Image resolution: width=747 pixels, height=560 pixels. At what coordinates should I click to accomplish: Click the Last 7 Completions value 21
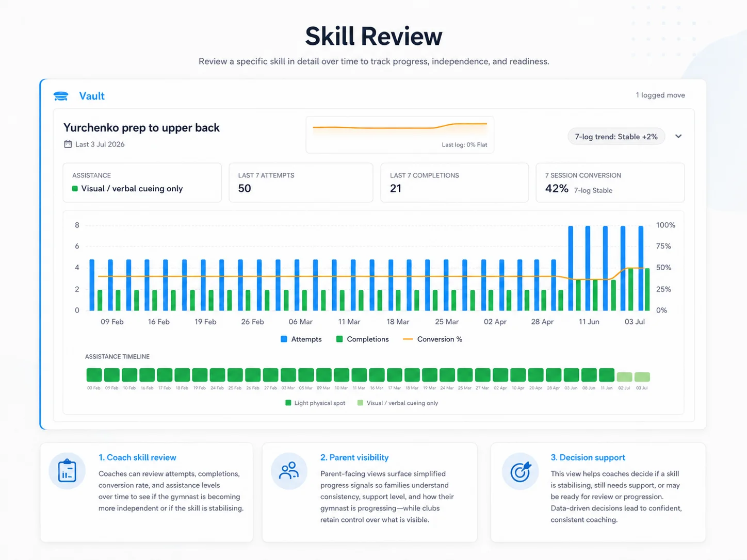pos(396,189)
